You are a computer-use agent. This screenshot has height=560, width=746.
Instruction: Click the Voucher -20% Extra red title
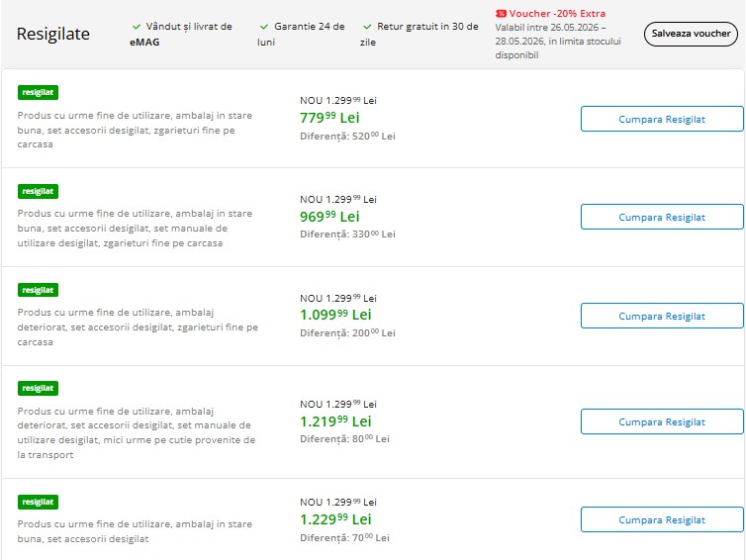[557, 14]
